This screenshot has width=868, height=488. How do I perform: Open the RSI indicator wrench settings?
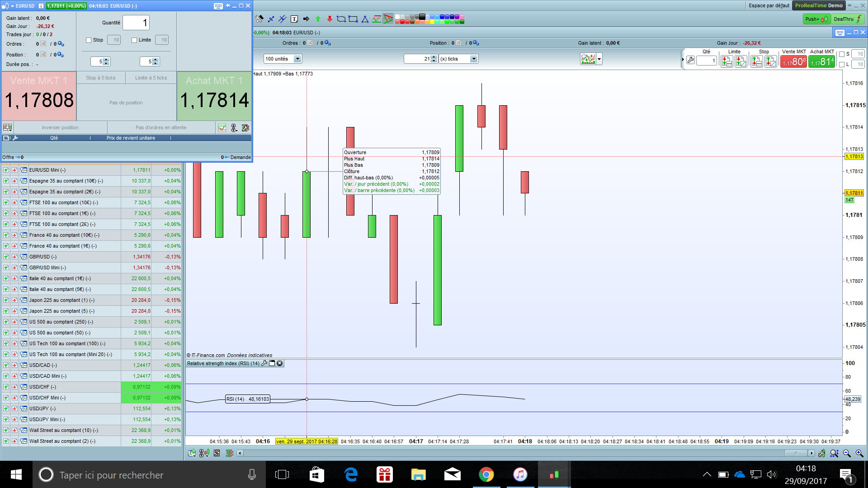coord(264,363)
